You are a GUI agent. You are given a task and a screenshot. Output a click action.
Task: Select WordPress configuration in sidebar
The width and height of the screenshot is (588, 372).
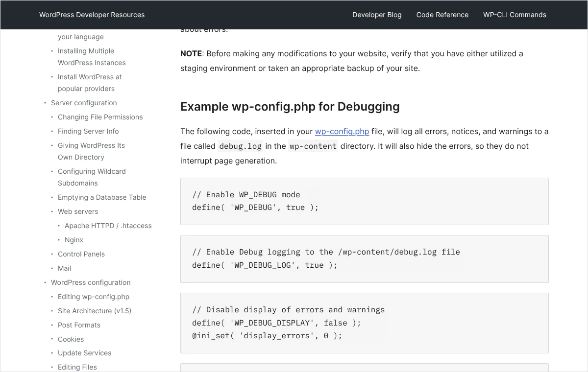91,282
